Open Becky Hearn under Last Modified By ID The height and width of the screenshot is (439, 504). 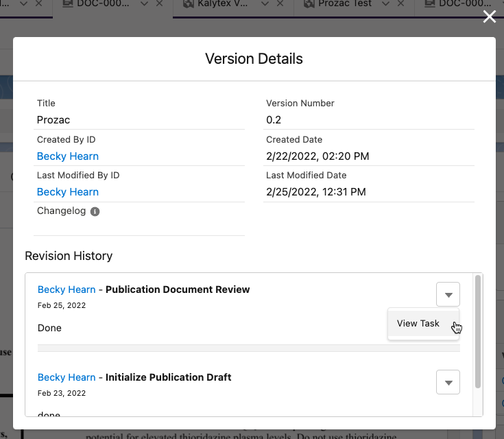click(x=68, y=192)
